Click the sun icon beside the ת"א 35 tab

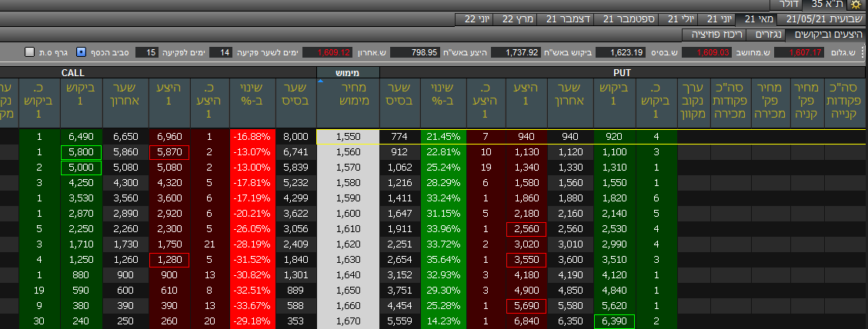click(x=855, y=5)
